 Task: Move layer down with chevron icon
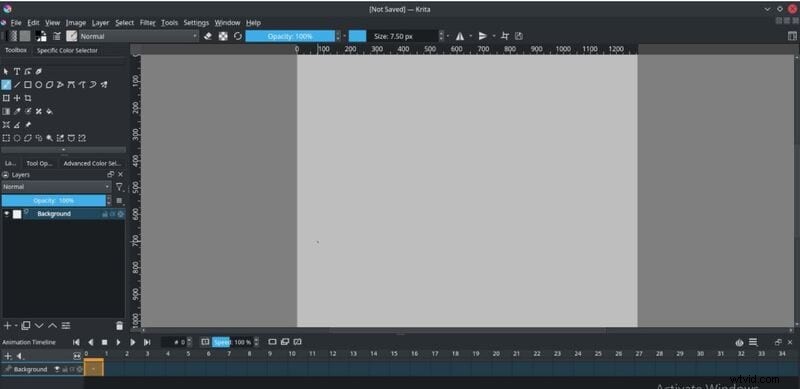click(x=39, y=326)
